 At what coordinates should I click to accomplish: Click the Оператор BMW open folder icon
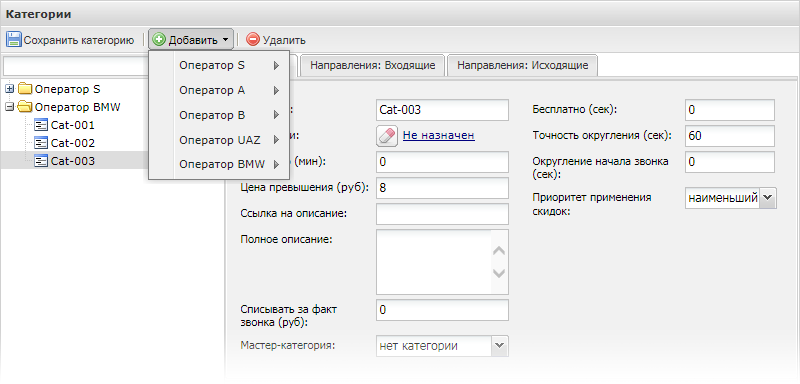(25, 107)
